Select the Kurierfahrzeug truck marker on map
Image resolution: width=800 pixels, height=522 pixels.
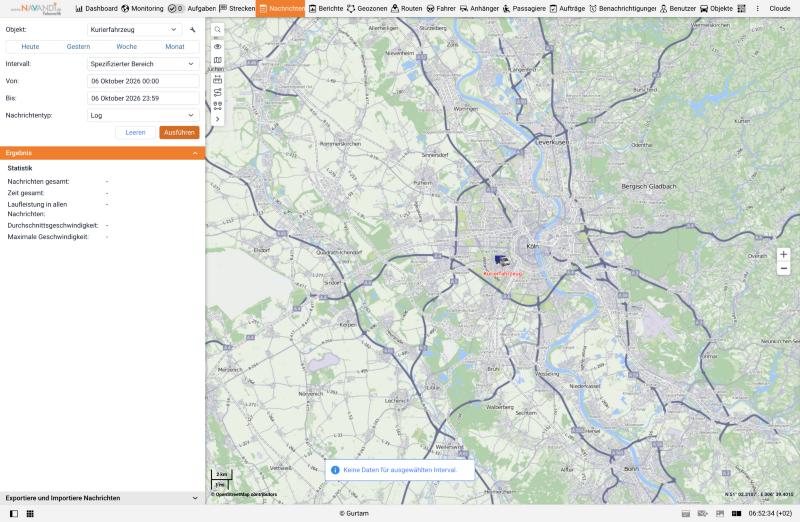click(502, 261)
